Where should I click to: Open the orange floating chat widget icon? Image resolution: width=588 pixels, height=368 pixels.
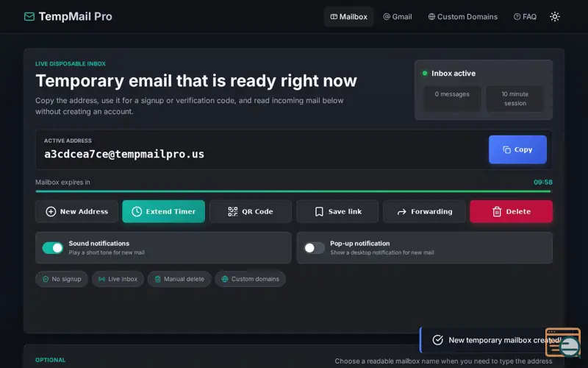coord(563,342)
